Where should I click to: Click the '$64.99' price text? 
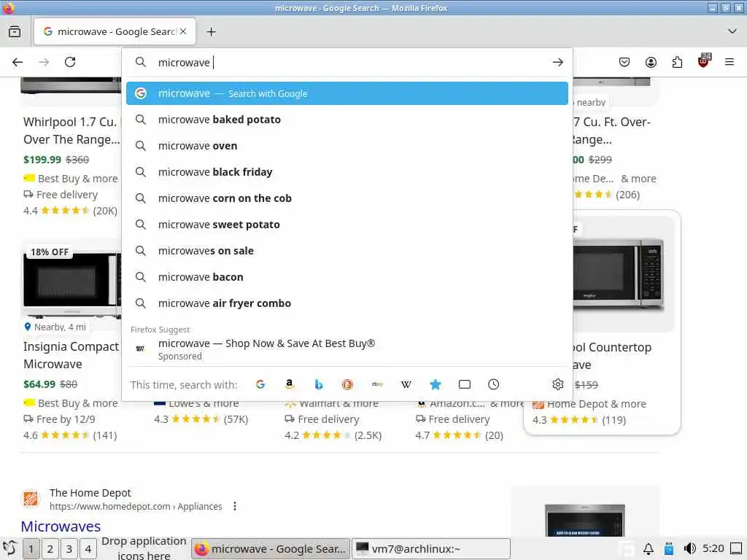(39, 384)
